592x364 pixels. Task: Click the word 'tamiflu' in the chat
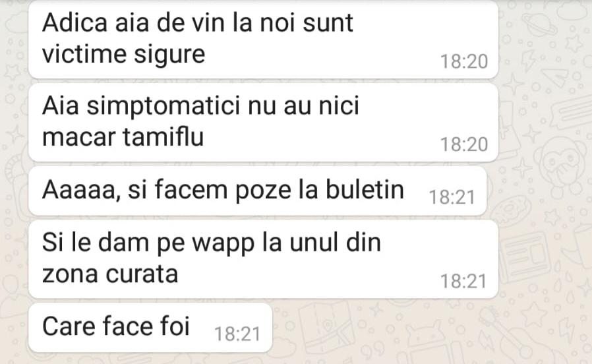[163, 136]
